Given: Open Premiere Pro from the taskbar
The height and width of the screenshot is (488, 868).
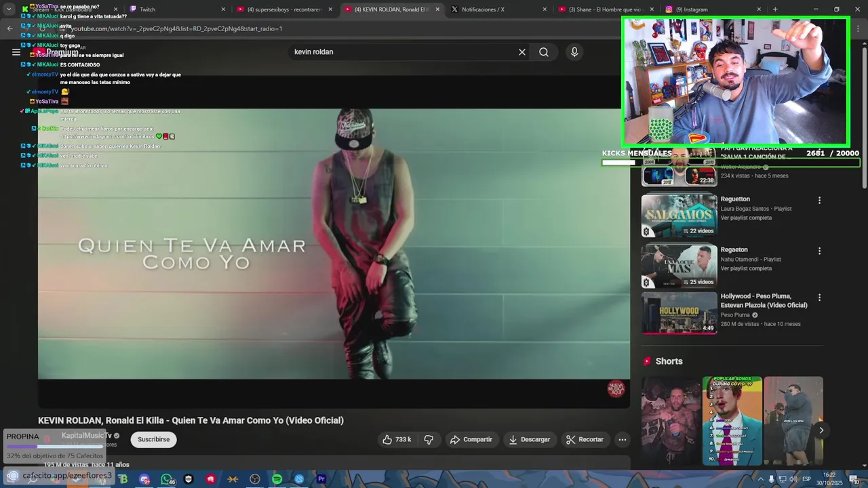Looking at the screenshot, I should point(321,479).
